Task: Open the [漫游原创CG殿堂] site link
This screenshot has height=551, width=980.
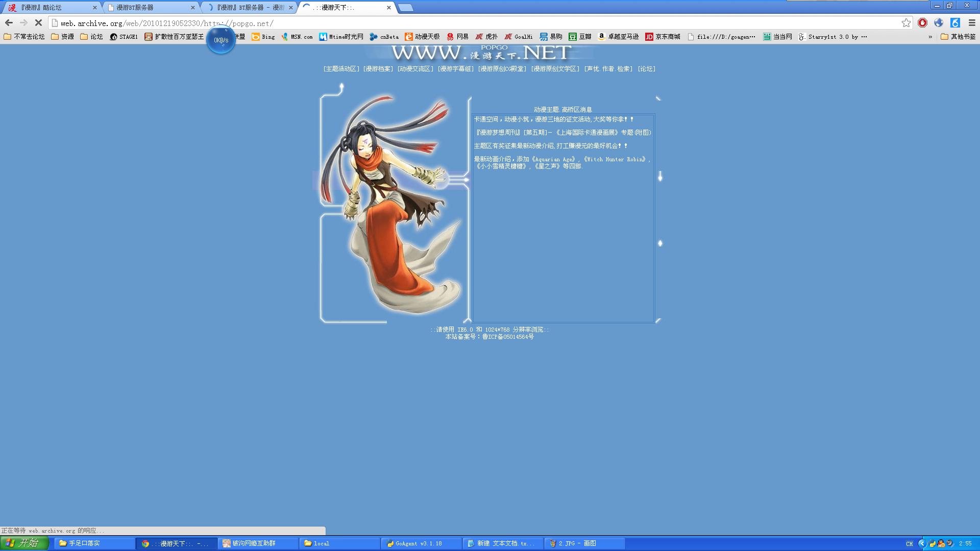Action: [502, 69]
